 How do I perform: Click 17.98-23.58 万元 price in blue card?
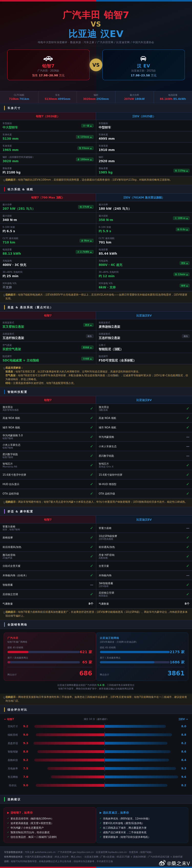click(143, 75)
